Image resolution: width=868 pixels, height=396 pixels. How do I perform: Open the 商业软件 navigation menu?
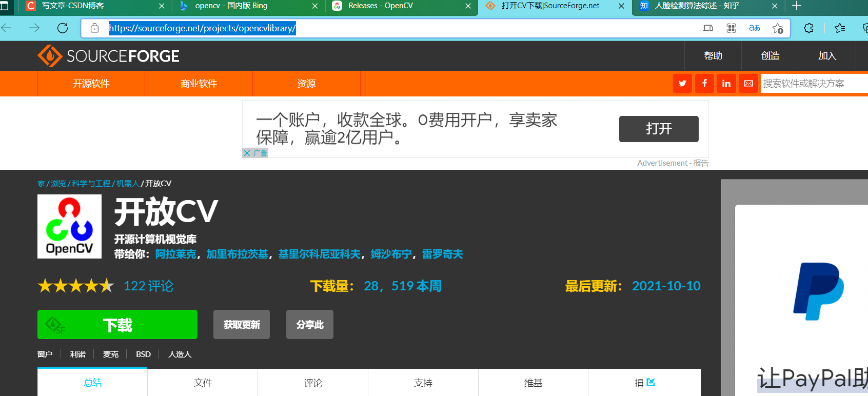[199, 84]
